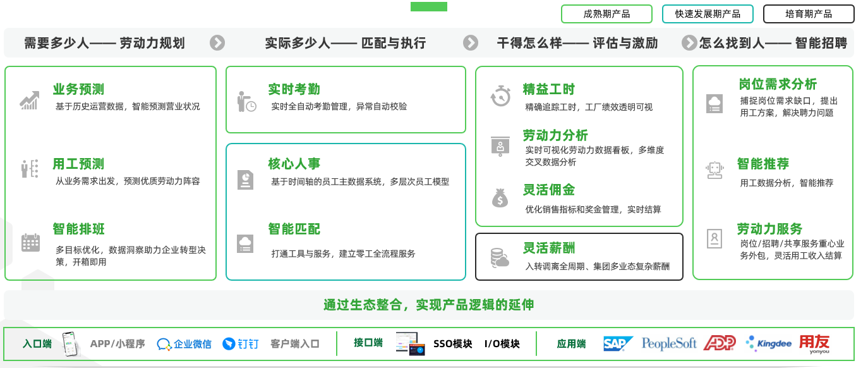This screenshot has height=368, width=868.
Task: Click the ADP logo
Action: pyautogui.click(x=720, y=343)
